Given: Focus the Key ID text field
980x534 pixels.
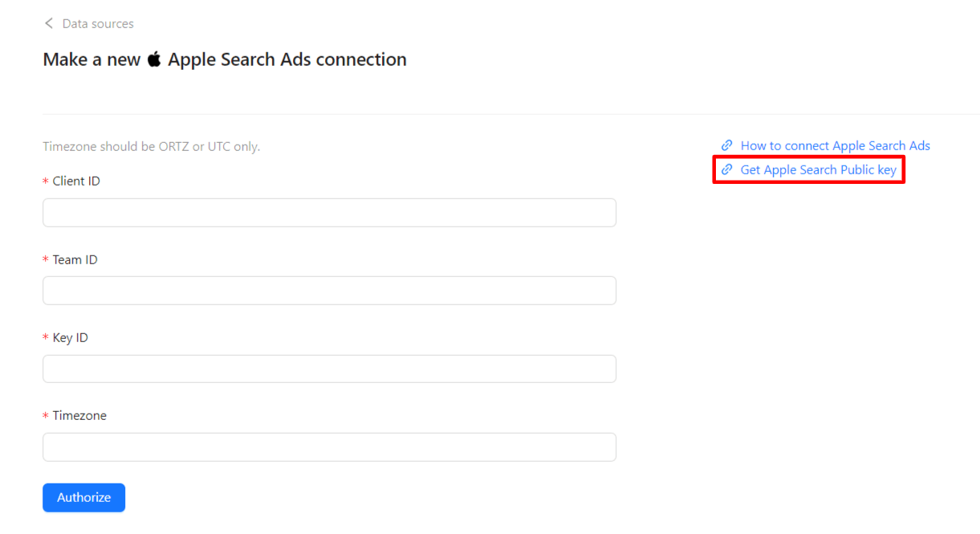Looking at the screenshot, I should tap(329, 368).
